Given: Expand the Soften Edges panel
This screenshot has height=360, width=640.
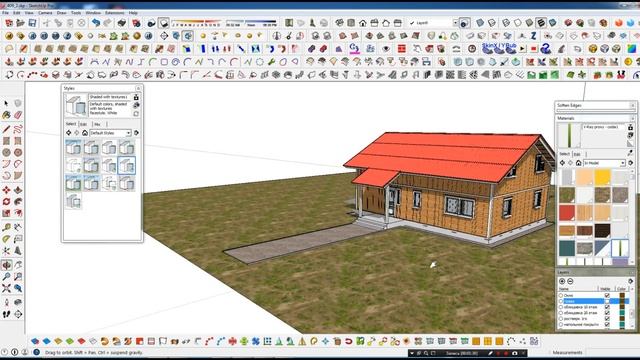Looking at the screenshot, I should click(595, 105).
